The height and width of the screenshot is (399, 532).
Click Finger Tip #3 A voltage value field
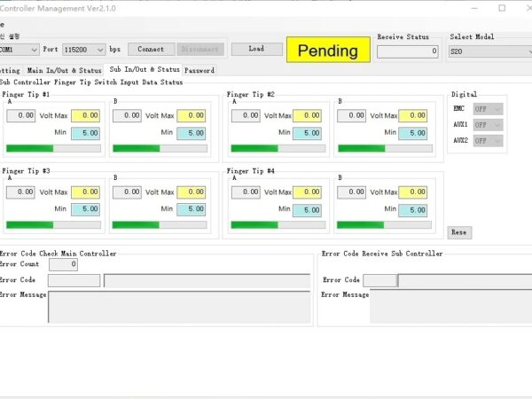pyautogui.click(x=20, y=192)
